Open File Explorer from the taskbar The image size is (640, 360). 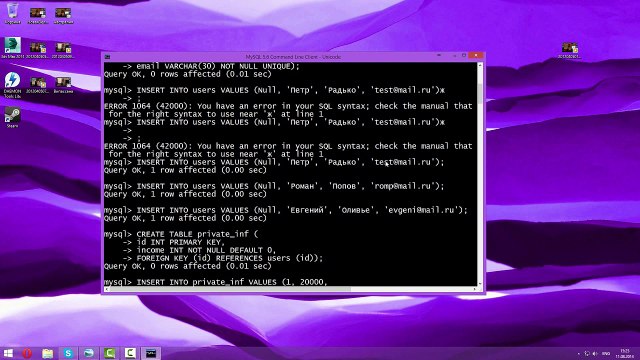48,353
